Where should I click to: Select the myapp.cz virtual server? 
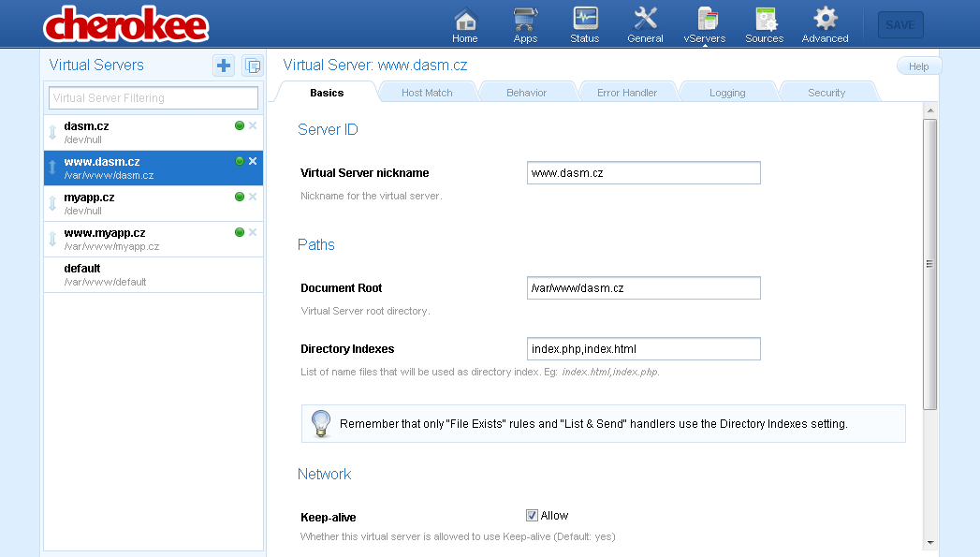click(154, 204)
